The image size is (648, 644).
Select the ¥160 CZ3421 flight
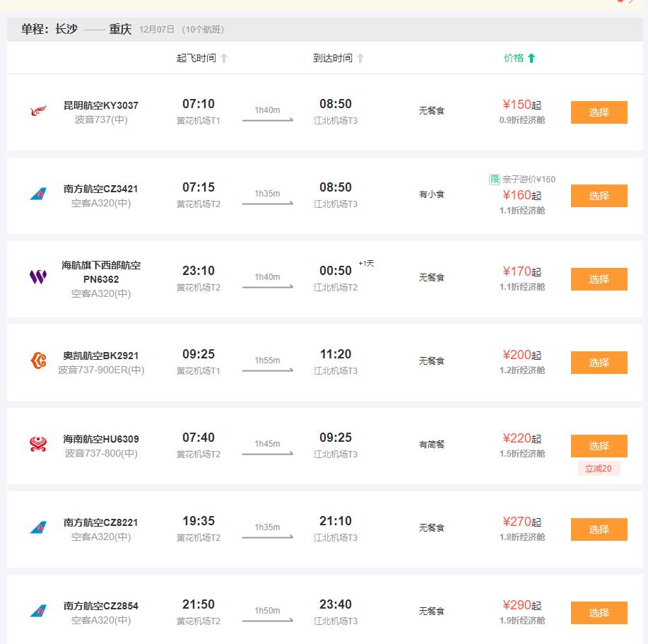[599, 196]
